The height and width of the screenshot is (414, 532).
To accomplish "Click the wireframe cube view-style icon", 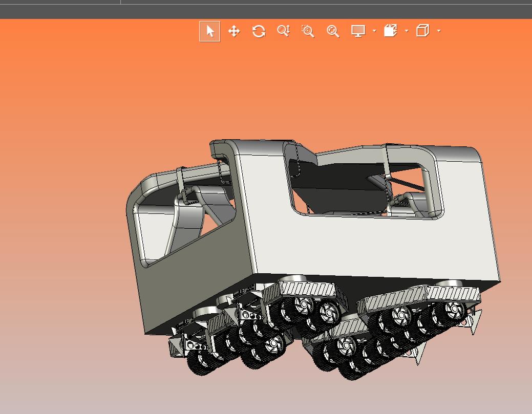I will (423, 31).
